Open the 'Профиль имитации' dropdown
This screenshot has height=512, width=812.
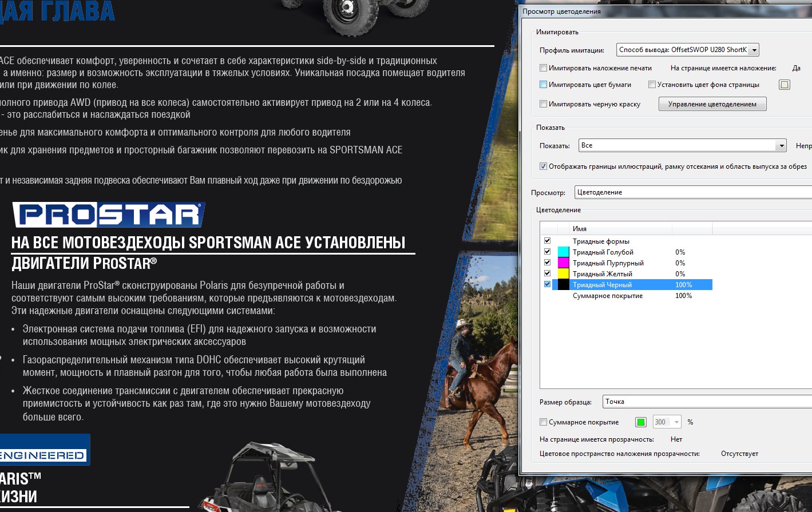pyautogui.click(x=687, y=50)
